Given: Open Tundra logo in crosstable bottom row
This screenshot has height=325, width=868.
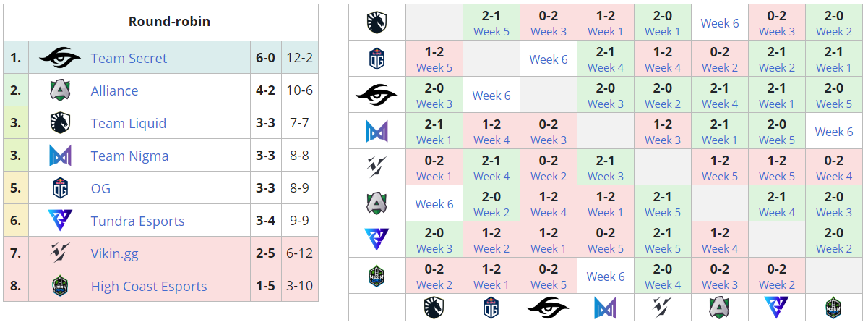Looking at the screenshot, I should [x=777, y=308].
